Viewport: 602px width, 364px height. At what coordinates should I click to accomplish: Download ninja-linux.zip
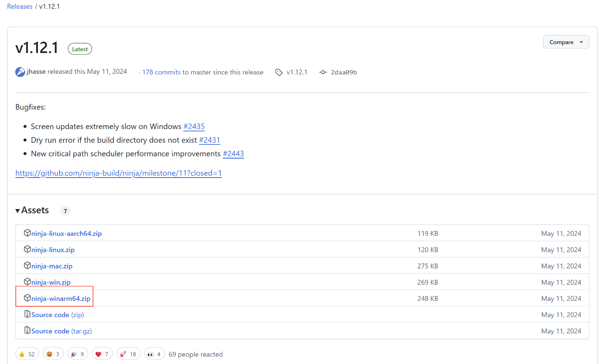(53, 250)
